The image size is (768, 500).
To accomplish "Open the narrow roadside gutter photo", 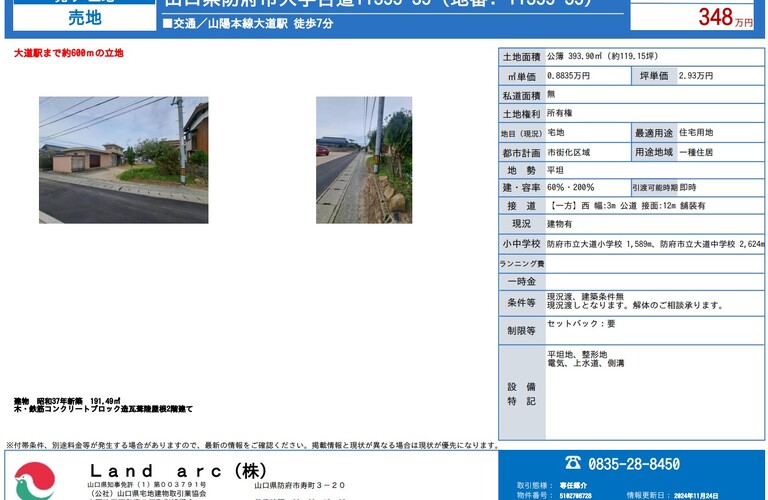I will [364, 160].
